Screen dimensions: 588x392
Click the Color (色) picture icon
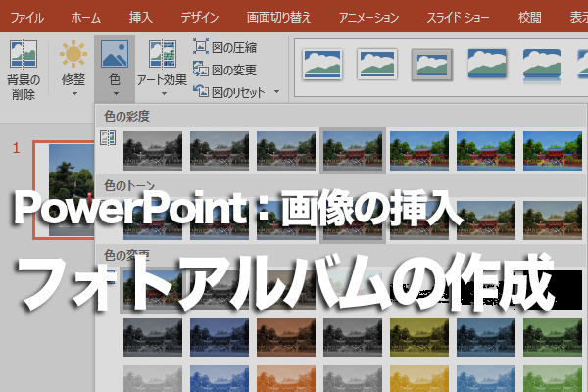point(115,54)
